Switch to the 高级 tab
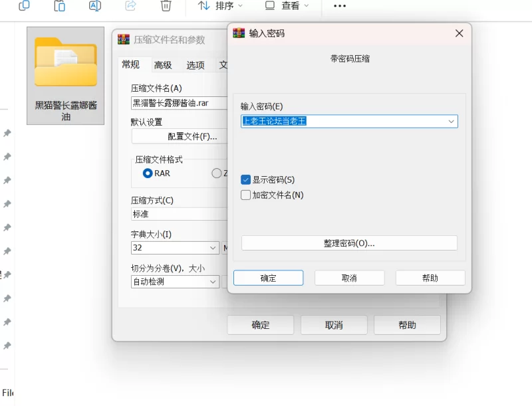The image size is (532, 406). (163, 65)
